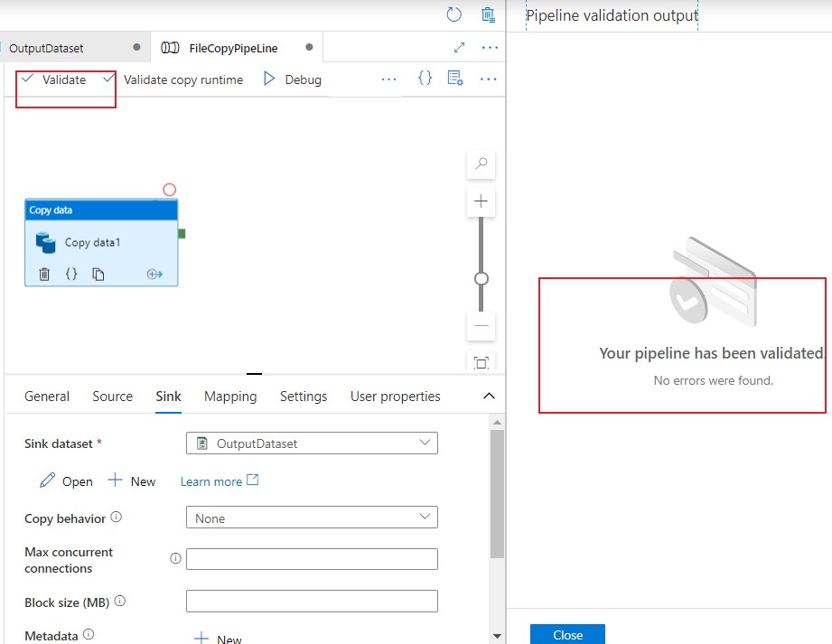Screen dimensions: 832x644
Task: Open toolbar overflow ellipsis next to Debug
Action: (389, 79)
